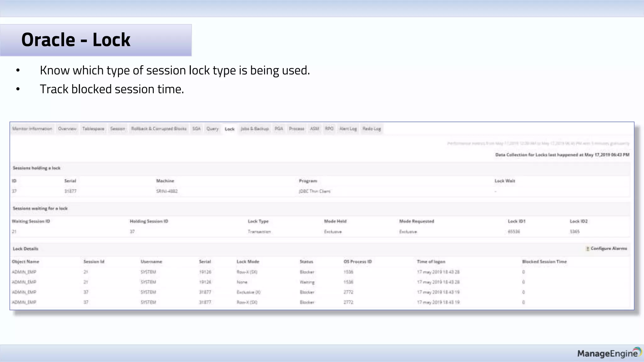The width and height of the screenshot is (644, 362).
Task: Switch to the Overview tab
Action: tap(67, 129)
